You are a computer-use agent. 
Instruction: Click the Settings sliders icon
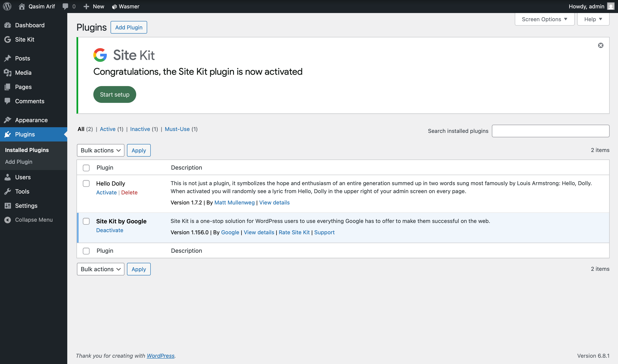tap(8, 206)
